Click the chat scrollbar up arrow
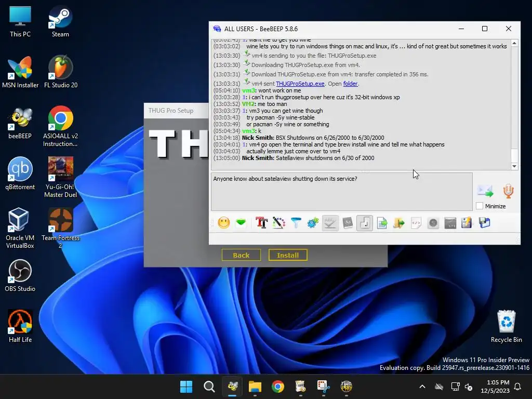The width and height of the screenshot is (532, 399). pyautogui.click(x=514, y=43)
